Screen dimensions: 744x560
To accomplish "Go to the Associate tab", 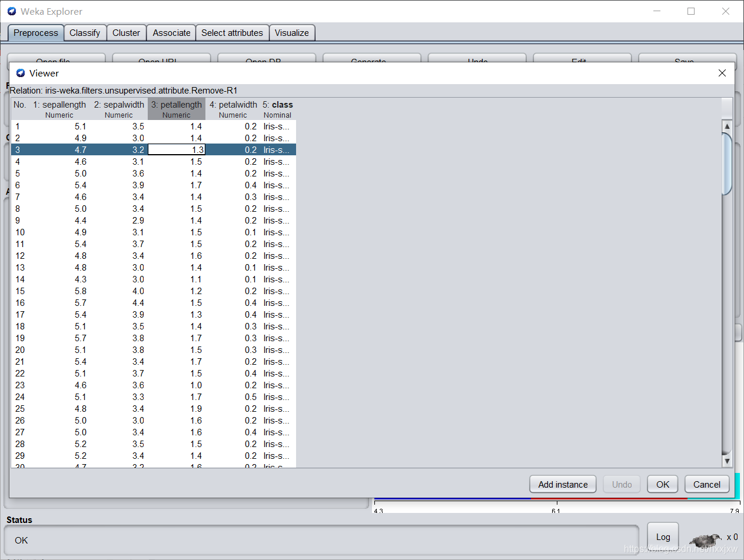I will click(x=171, y=33).
